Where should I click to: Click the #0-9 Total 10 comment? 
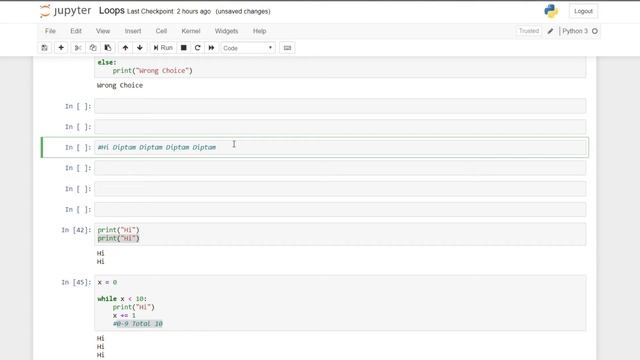coord(138,324)
